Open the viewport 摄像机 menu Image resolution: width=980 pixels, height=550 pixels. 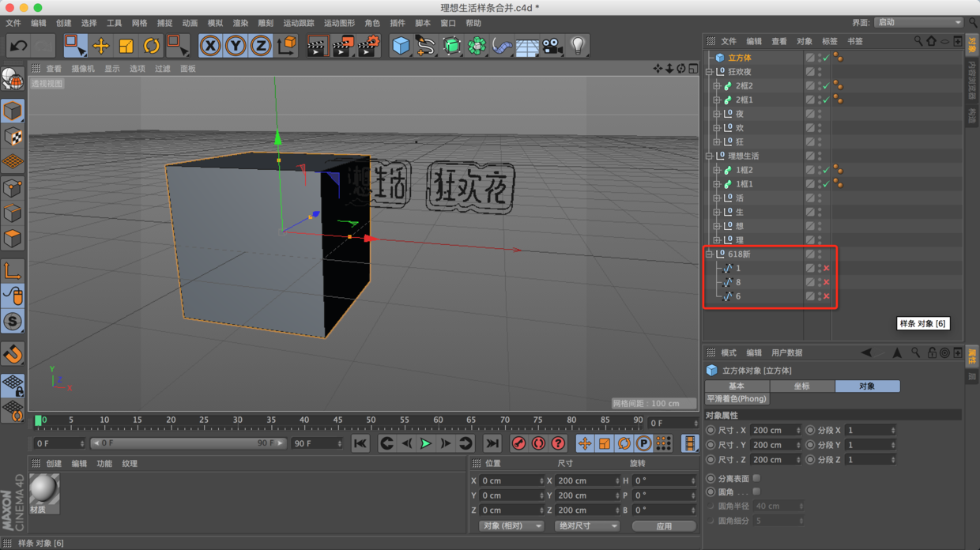[x=83, y=69]
